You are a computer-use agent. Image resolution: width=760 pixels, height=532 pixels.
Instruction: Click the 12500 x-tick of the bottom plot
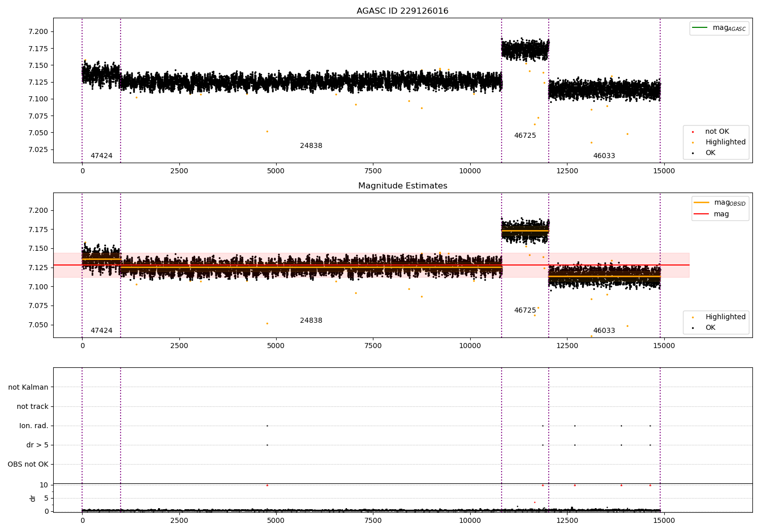coord(567,521)
